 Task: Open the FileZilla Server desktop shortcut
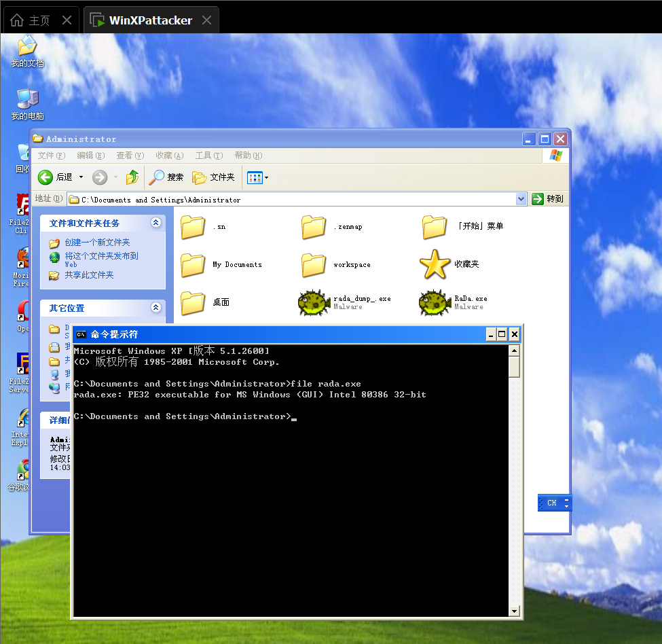[x=20, y=374]
